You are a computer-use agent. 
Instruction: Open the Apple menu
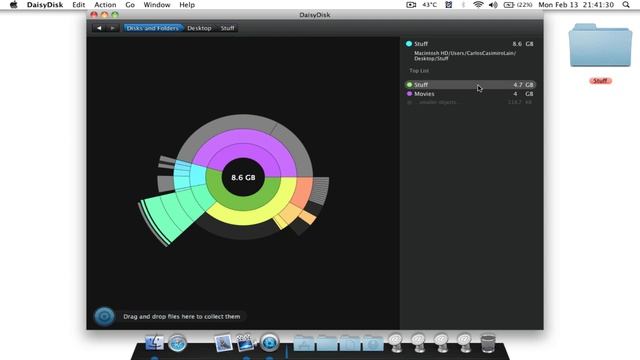[x=13, y=5]
